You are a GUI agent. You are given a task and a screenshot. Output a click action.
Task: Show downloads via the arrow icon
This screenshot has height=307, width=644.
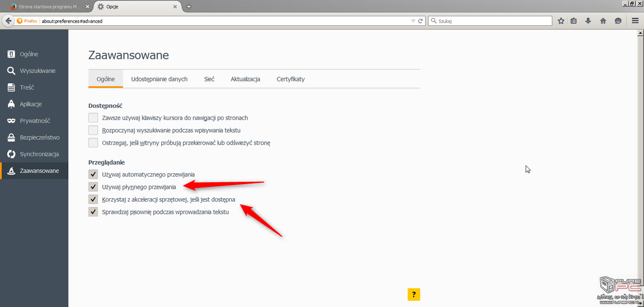(588, 21)
